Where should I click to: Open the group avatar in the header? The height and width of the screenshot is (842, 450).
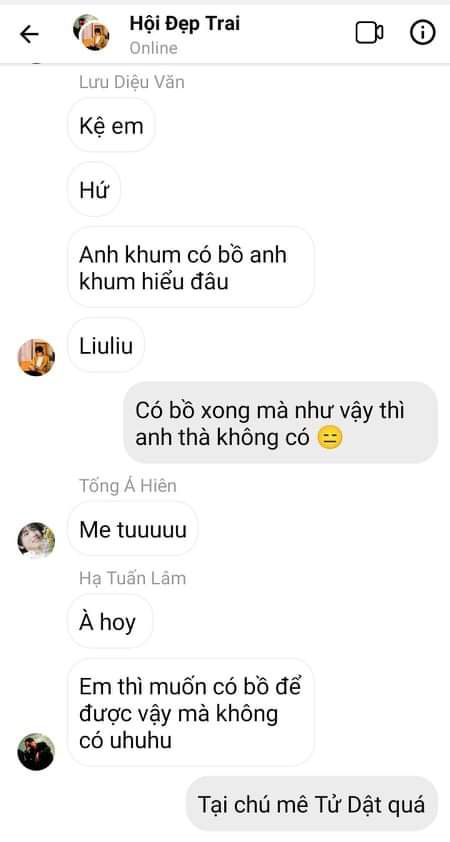[x=91, y=32]
